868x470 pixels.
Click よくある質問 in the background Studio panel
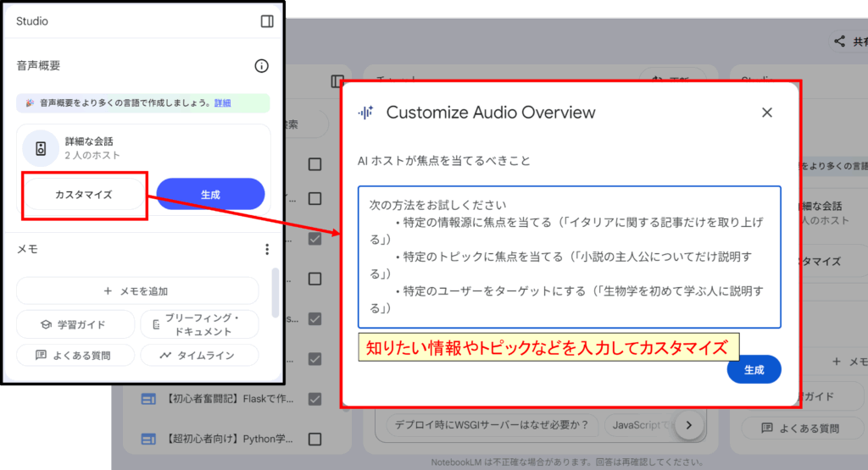(x=802, y=428)
